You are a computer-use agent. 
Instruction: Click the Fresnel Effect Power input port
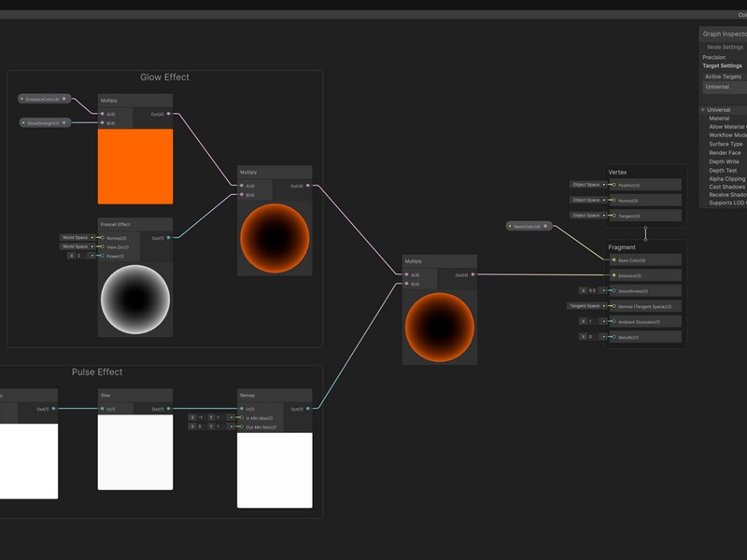click(103, 256)
